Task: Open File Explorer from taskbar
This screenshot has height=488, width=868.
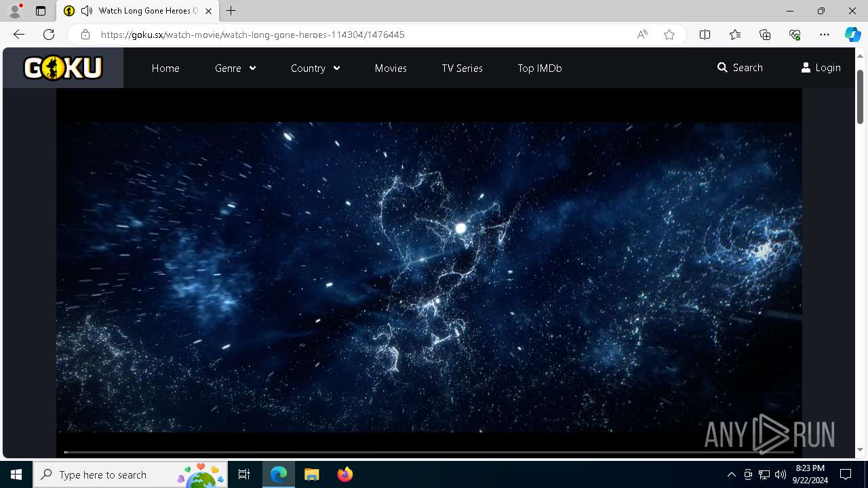Action: coord(311,474)
